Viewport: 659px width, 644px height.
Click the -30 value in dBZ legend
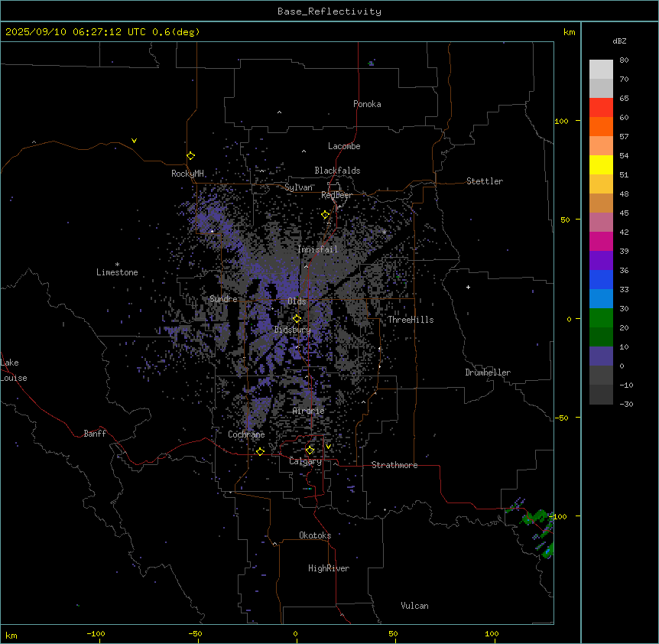click(x=626, y=404)
